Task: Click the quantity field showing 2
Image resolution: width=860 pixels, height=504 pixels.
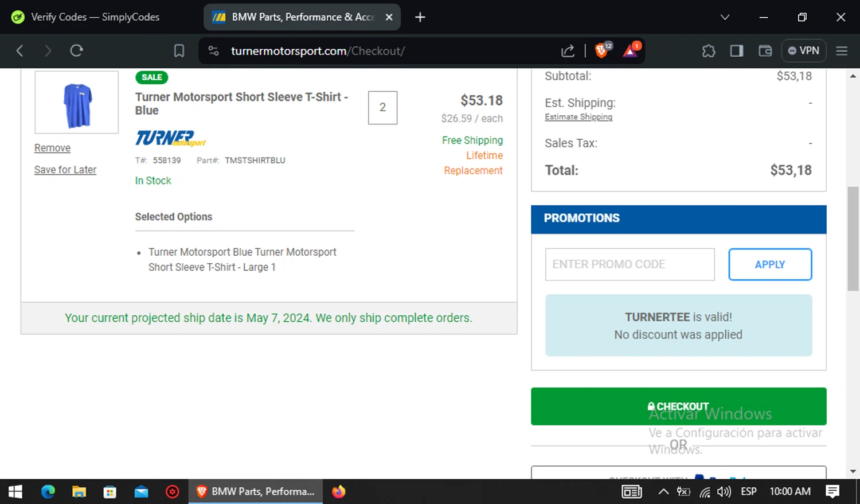Action: click(382, 107)
